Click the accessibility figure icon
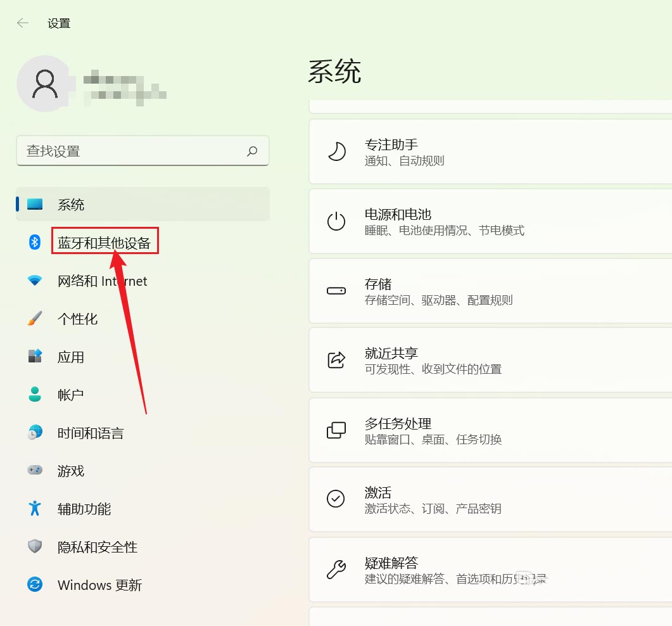672x626 pixels. (x=35, y=508)
